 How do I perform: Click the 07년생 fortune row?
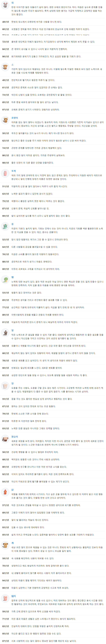(53, 641)
